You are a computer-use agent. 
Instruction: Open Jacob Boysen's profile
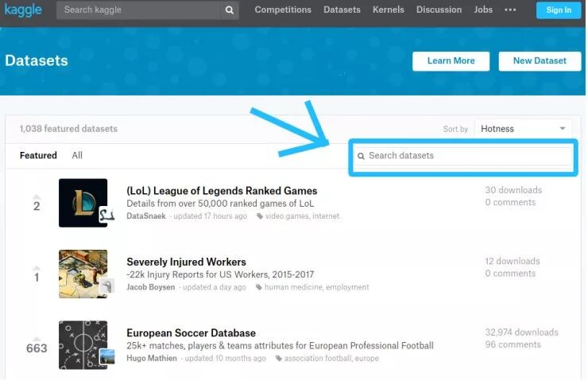click(x=150, y=287)
